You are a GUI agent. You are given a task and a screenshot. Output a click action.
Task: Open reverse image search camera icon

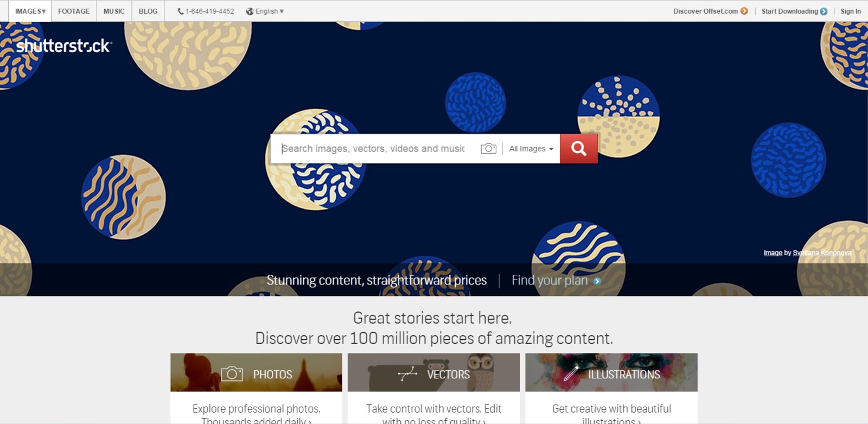[488, 148]
